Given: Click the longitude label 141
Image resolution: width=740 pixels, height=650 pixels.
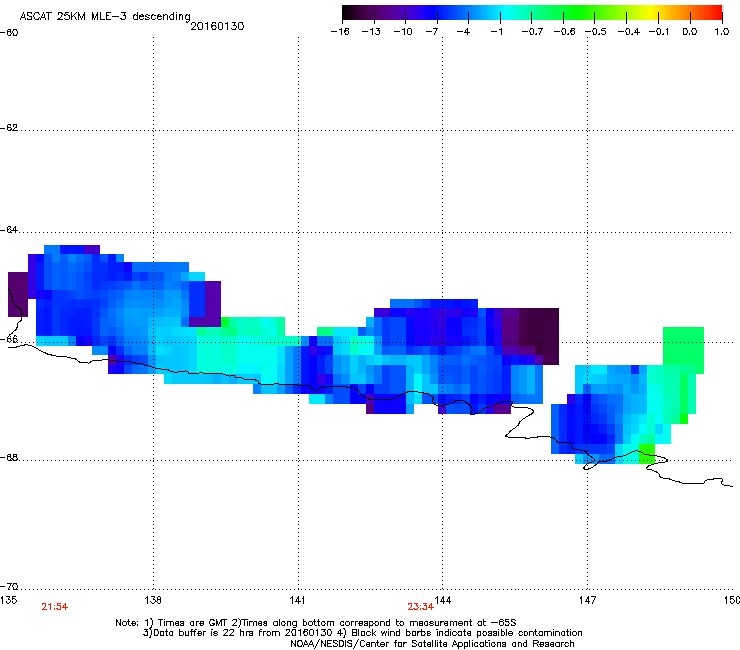Looking at the screenshot, I should tap(297, 600).
